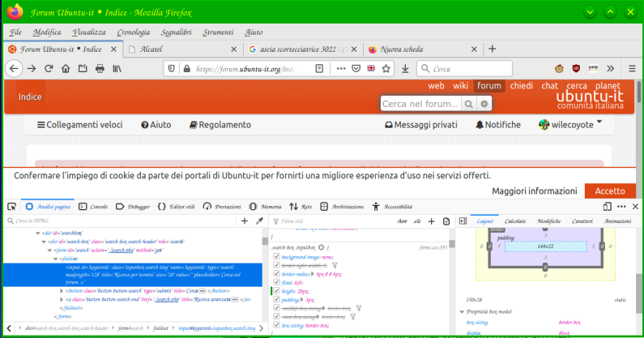Collapse the div id searchbox node
The width and height of the screenshot is (644, 338).
point(38,233)
